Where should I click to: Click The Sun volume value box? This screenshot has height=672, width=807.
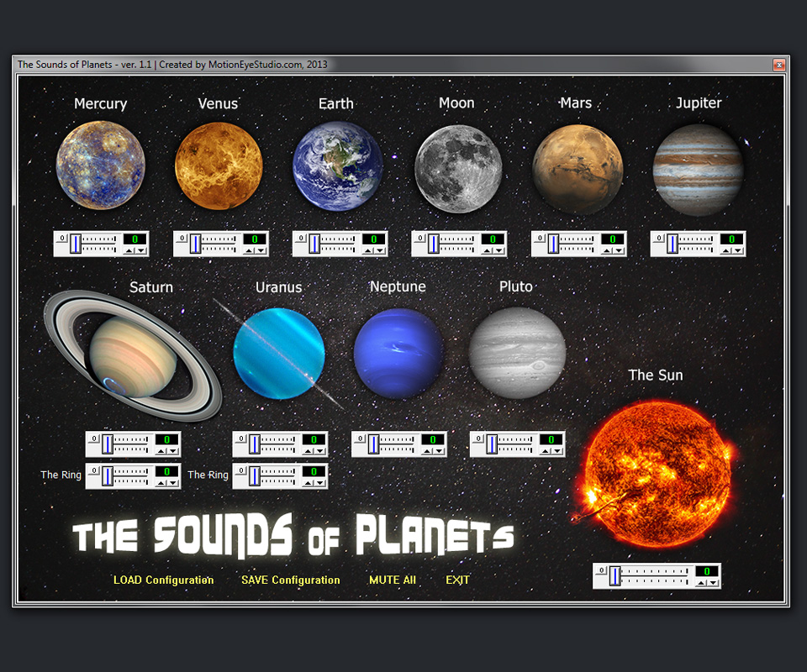click(x=707, y=571)
